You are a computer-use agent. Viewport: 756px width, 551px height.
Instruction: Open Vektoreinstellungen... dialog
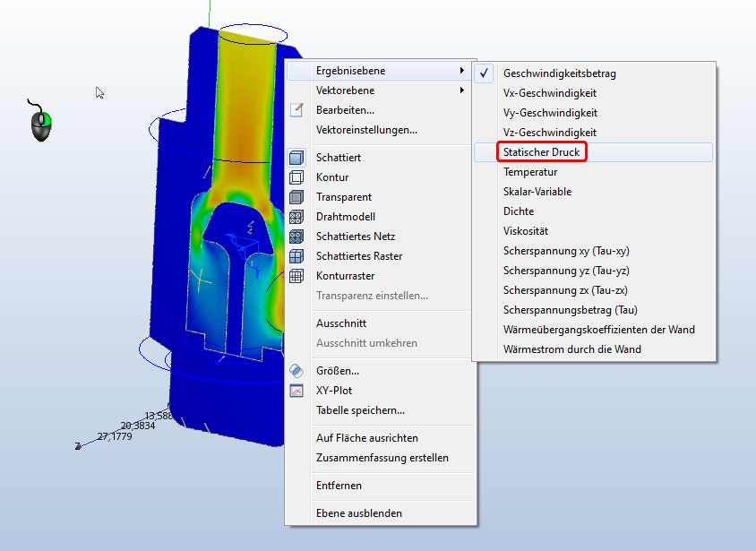[x=381, y=130]
